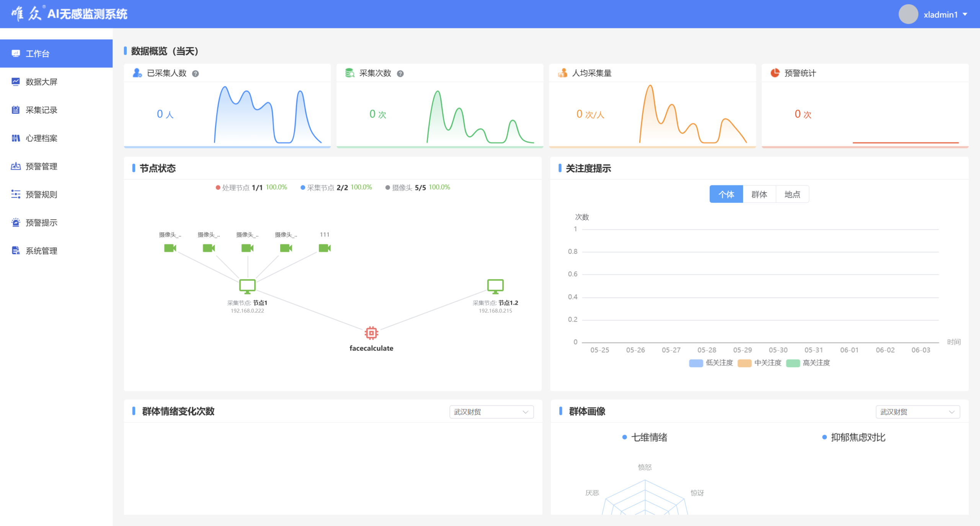This screenshot has width=980, height=526.
Task: Click the 192.168.0.222 node IP text
Action: [x=247, y=311]
